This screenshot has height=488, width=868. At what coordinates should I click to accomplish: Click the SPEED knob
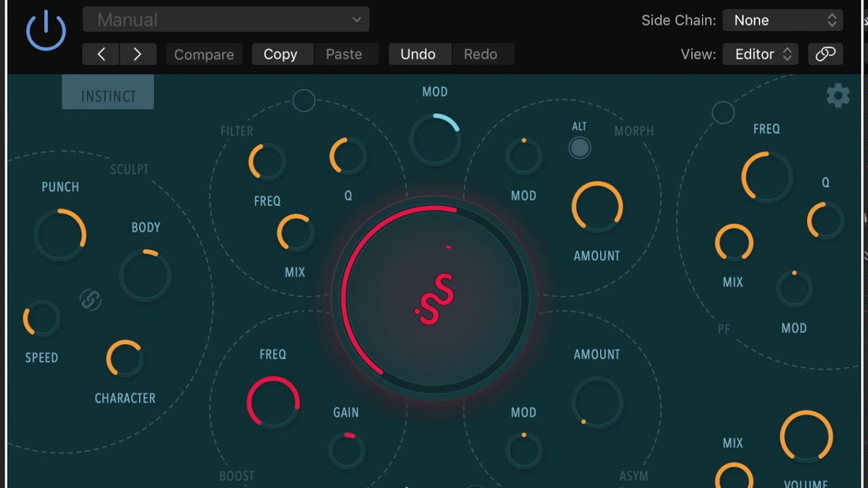coord(42,319)
